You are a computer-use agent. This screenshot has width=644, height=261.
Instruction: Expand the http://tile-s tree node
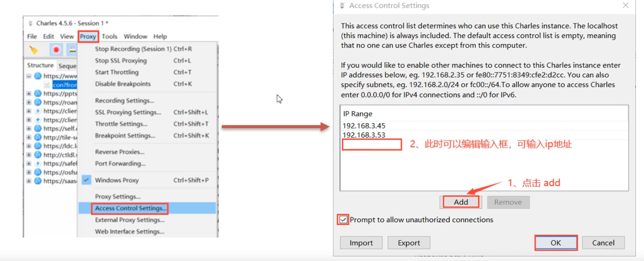point(29,137)
